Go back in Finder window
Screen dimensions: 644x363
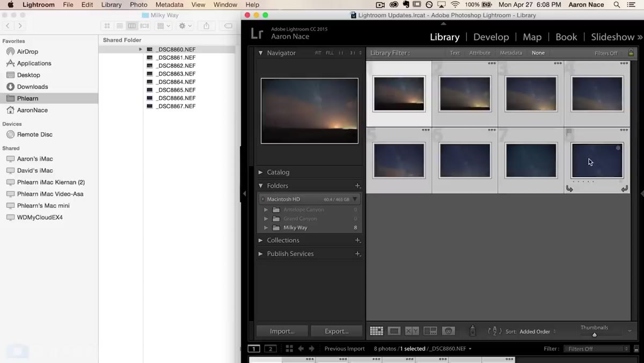click(x=8, y=26)
